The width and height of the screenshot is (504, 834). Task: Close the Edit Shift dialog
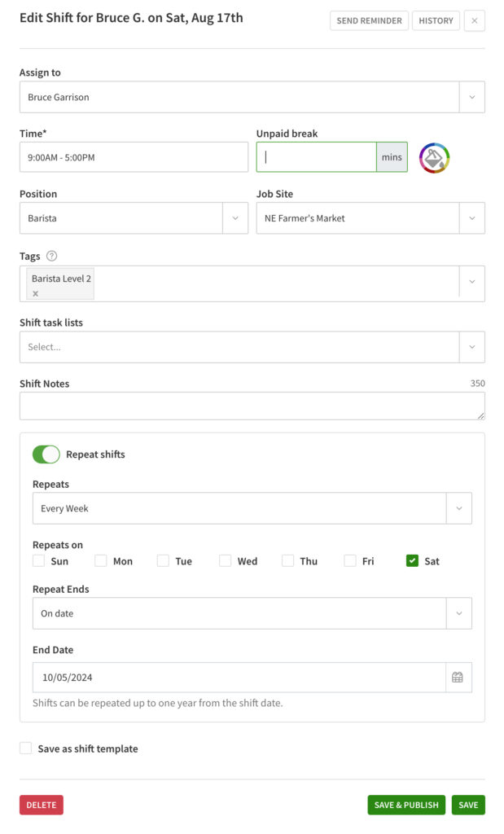coord(475,20)
